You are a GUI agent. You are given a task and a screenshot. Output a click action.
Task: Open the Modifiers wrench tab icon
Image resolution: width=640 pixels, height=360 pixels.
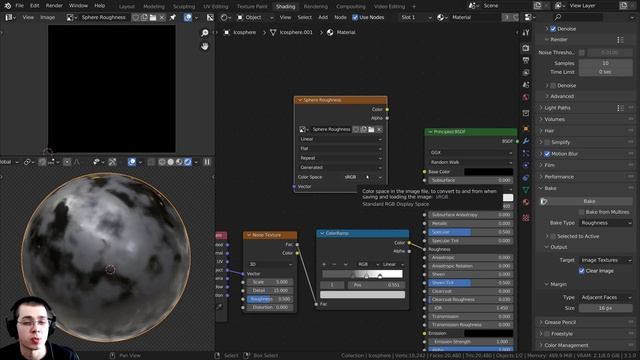tap(526, 141)
